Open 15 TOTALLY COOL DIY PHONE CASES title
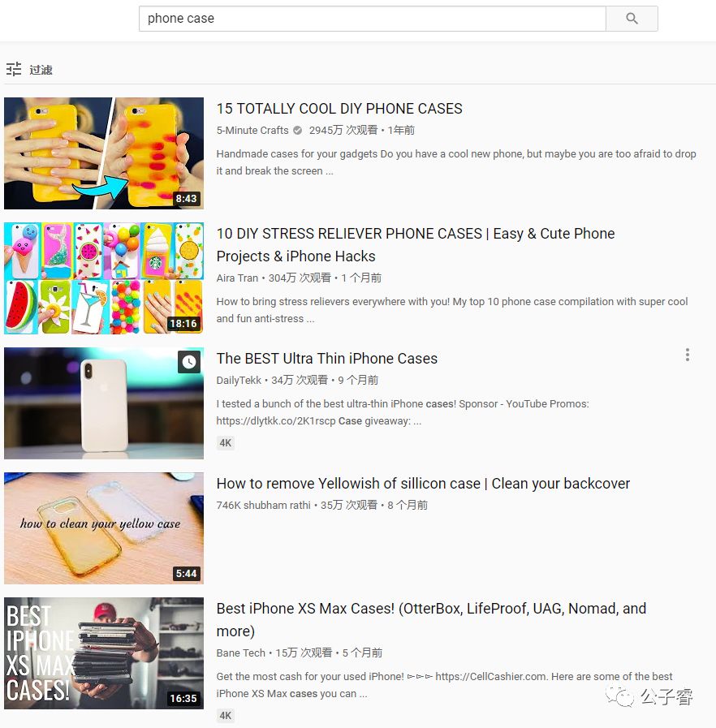Image resolution: width=716 pixels, height=728 pixels. 339,109
